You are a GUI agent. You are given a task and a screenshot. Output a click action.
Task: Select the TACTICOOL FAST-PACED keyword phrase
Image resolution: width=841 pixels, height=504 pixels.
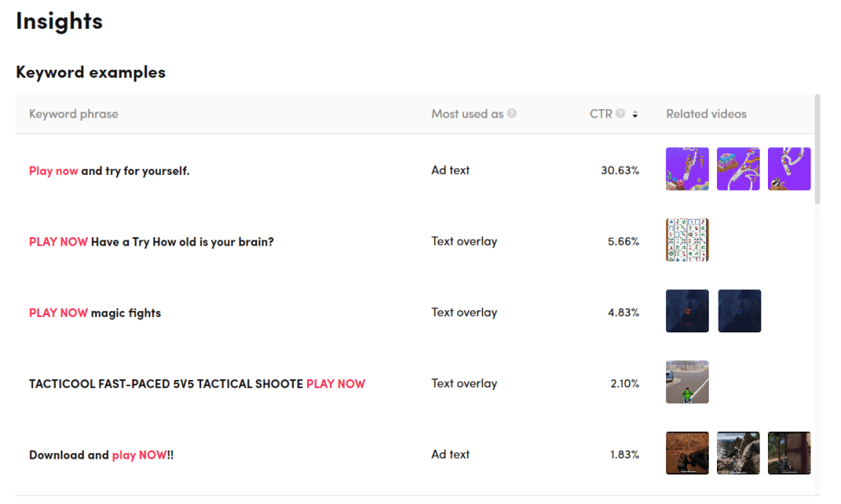coord(196,383)
